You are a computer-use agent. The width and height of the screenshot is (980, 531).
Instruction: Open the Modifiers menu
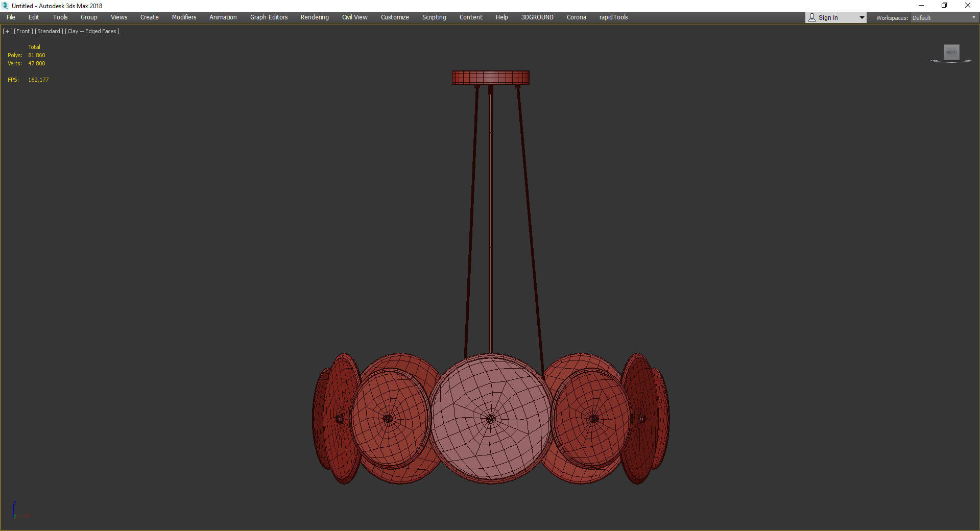[x=183, y=17]
